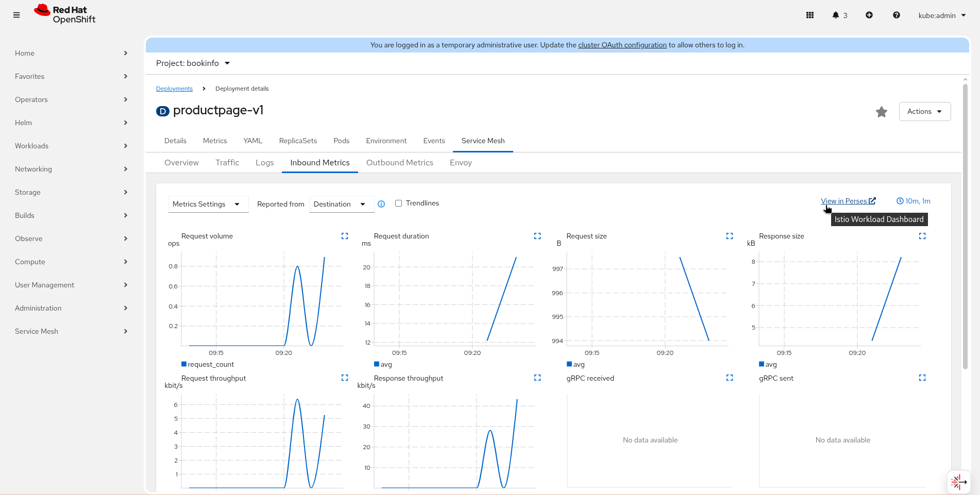
Task: Enable the Trendlines checkbox
Action: click(x=398, y=203)
